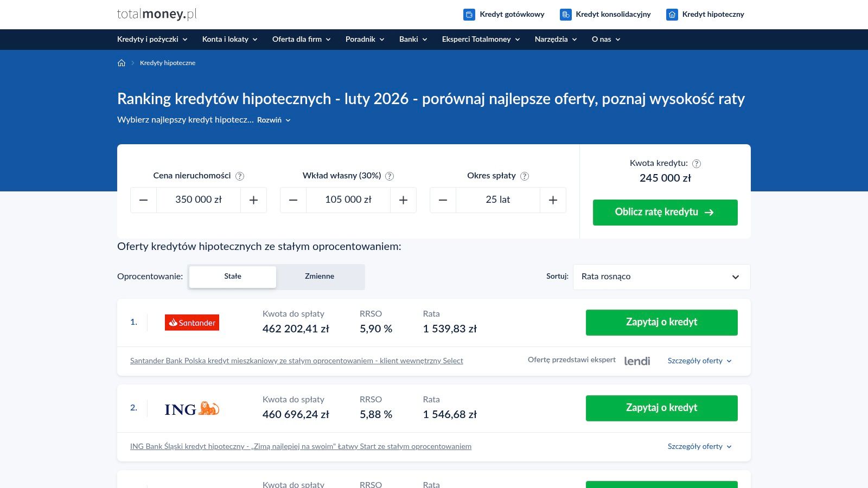Expand description with Rozwiń
Screen dimensions: 868x488
tap(274, 120)
